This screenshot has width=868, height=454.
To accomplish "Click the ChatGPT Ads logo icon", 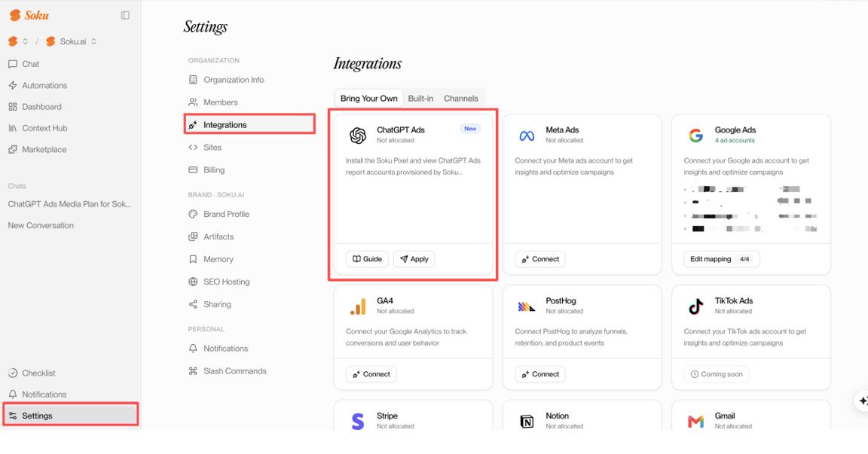I will (x=358, y=136).
